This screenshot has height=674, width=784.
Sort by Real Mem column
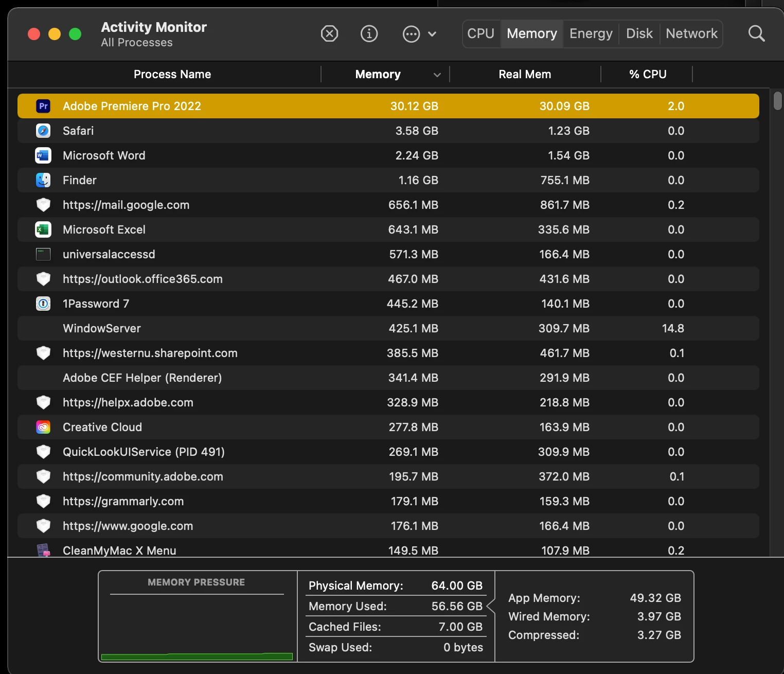(x=525, y=74)
